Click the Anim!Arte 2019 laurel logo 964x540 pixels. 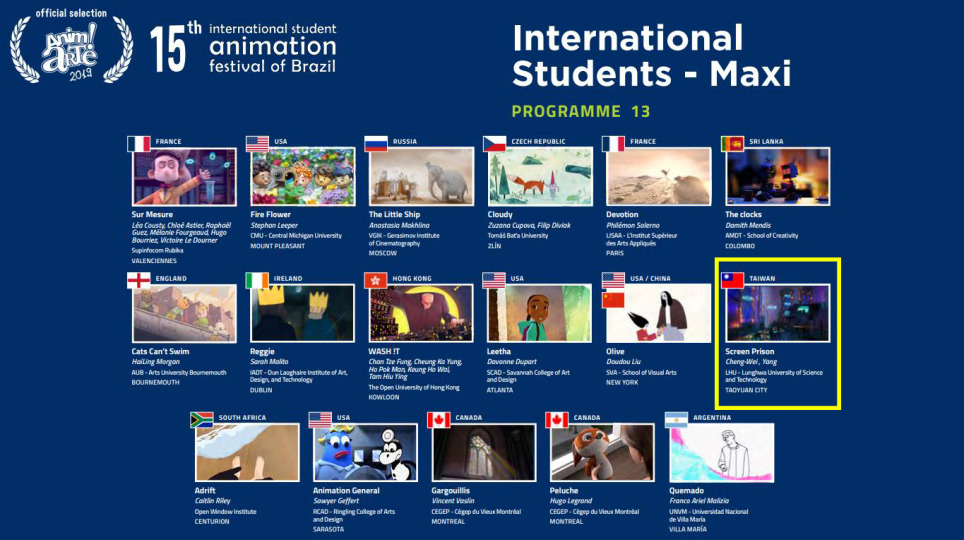tap(70, 49)
